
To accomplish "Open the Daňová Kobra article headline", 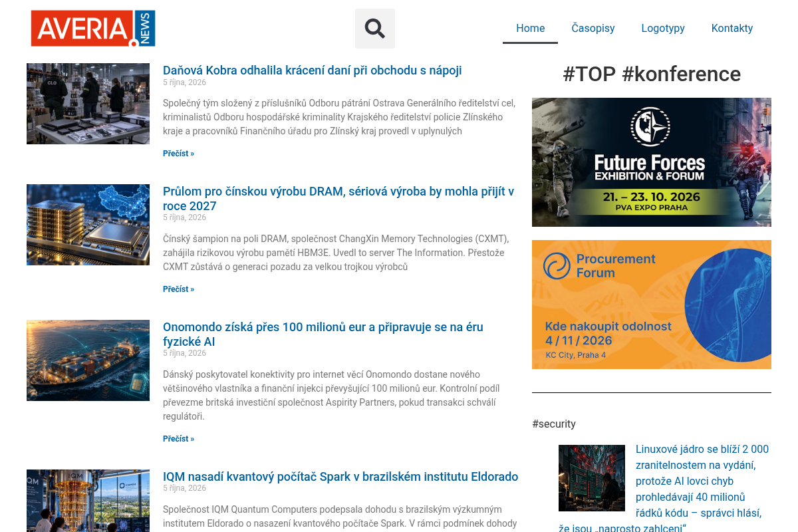I will coord(313,70).
